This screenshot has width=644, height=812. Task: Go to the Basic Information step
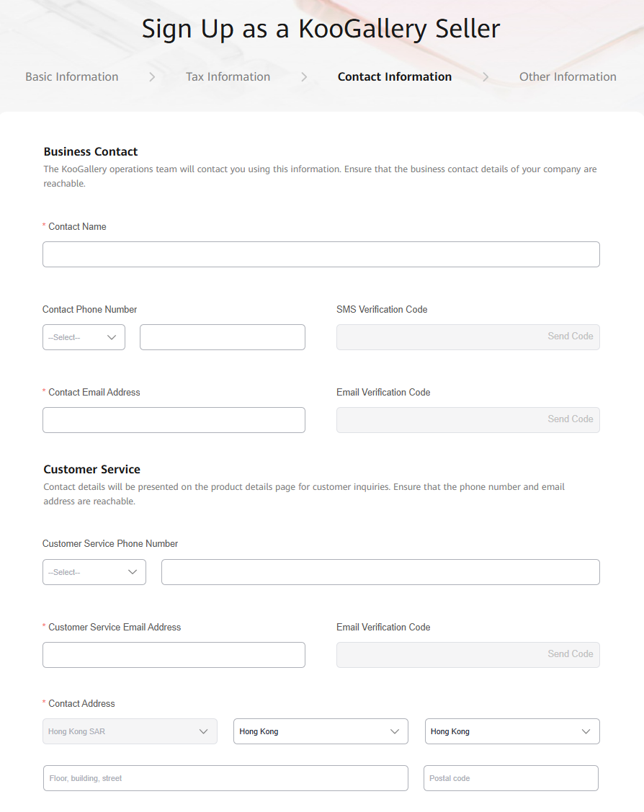click(72, 76)
